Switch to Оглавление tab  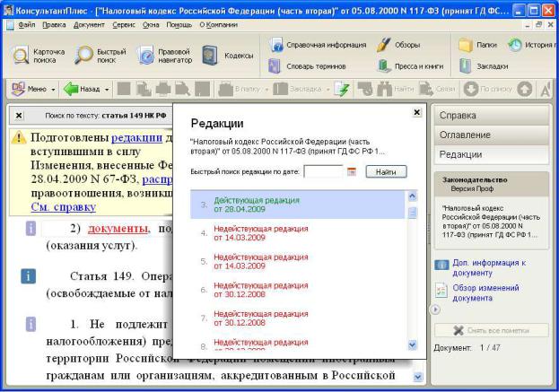[492, 135]
